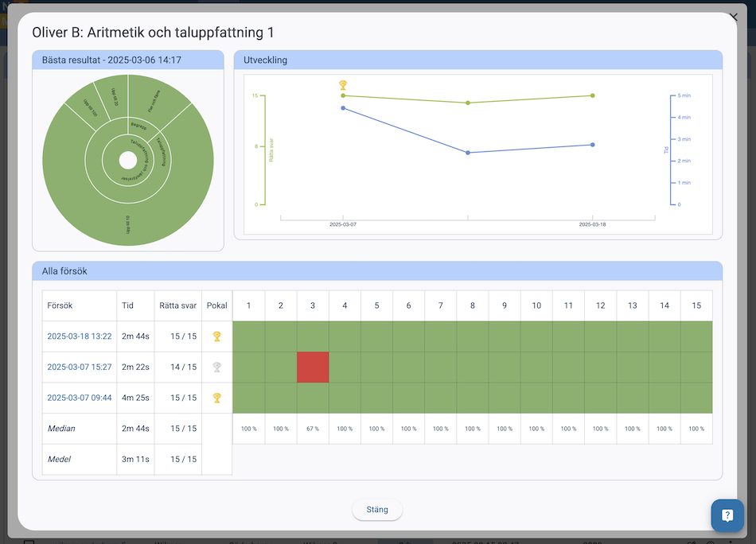Click the question 15 column header
The image size is (756, 544).
point(696,305)
